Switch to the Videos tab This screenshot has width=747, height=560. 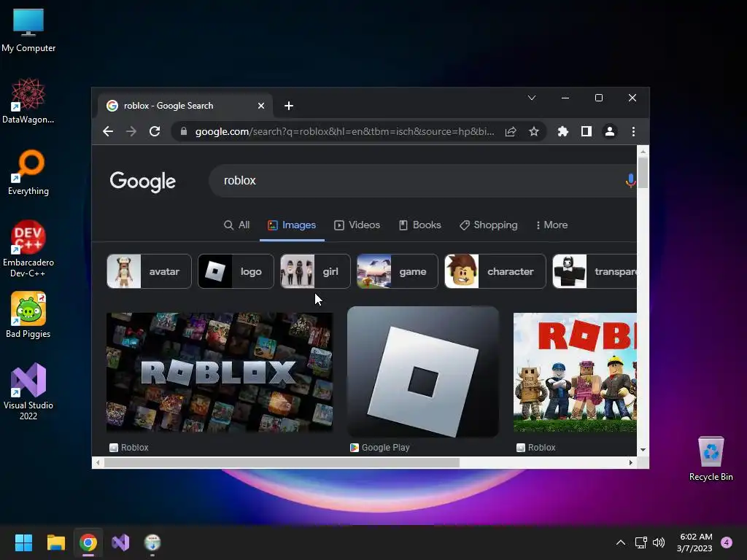coord(357,225)
